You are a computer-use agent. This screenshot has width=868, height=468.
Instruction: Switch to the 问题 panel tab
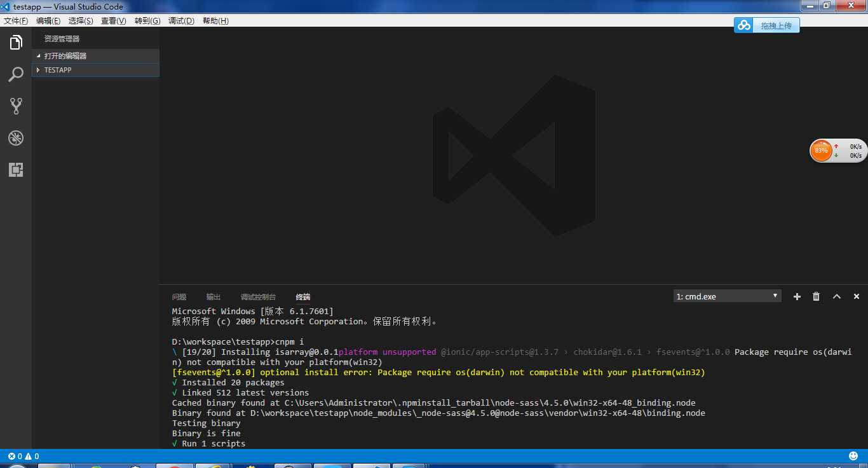point(179,297)
